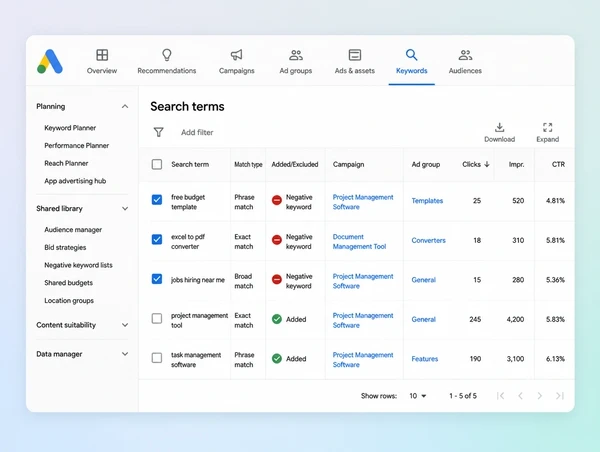Image resolution: width=600 pixels, height=452 pixels.
Task: Open the Ad groups people icon
Action: 295,55
